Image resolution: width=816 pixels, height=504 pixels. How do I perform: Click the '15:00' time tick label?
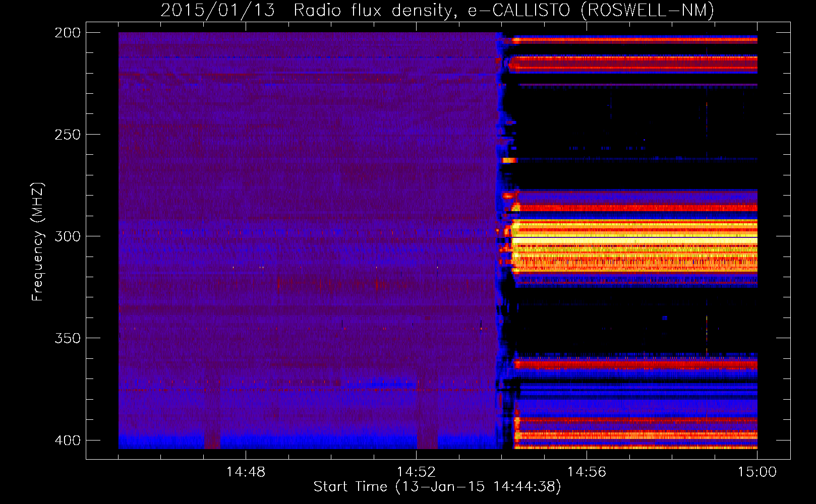pos(757,472)
